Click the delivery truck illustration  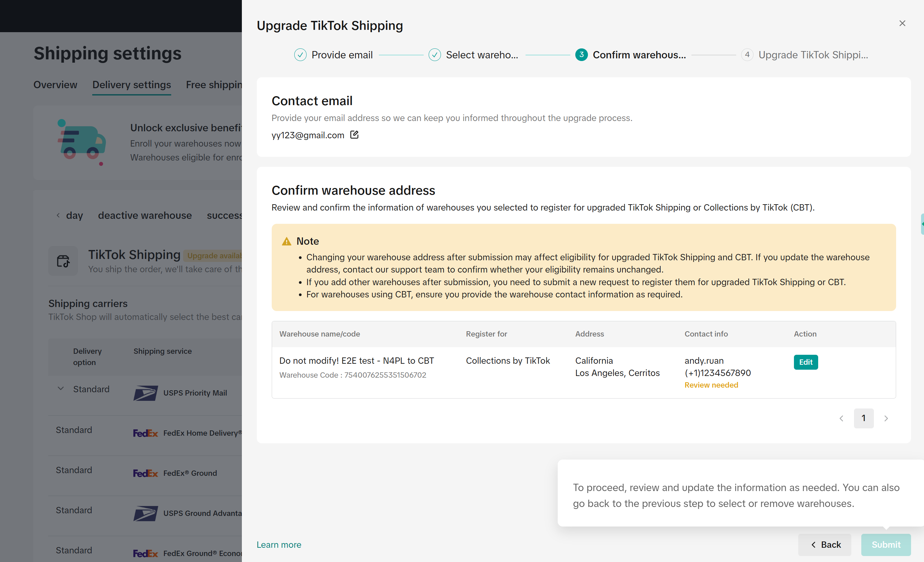(82, 143)
